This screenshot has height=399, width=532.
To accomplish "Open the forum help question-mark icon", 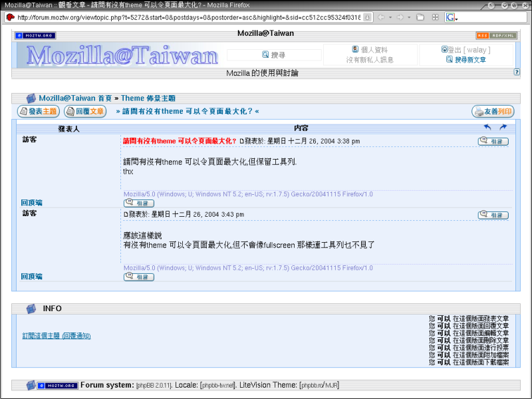I will (517, 72).
